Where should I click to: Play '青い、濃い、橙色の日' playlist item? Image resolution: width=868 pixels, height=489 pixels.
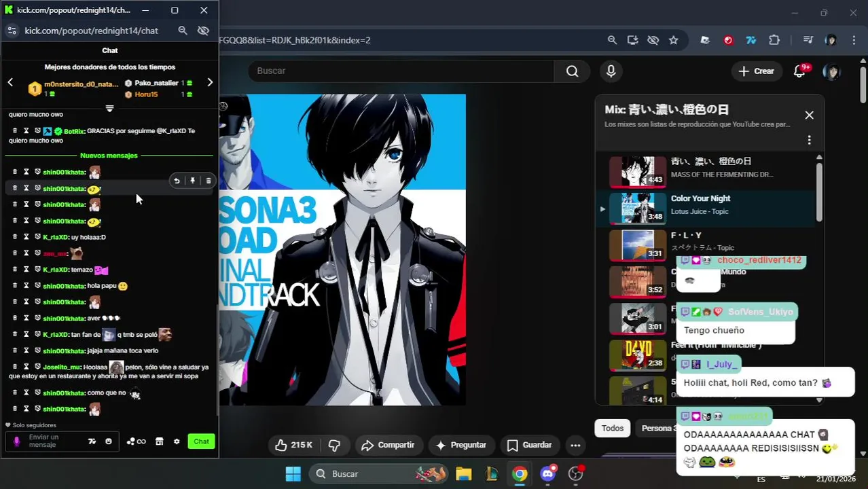(706, 171)
